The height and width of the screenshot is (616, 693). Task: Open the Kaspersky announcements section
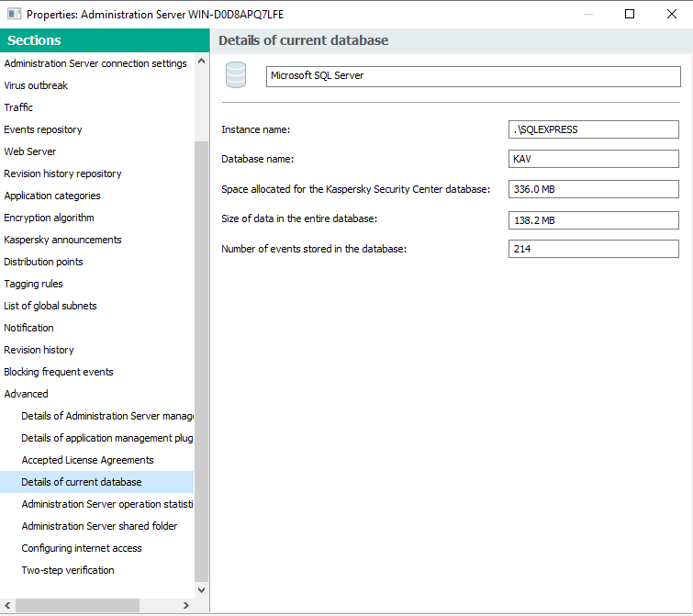(62, 240)
